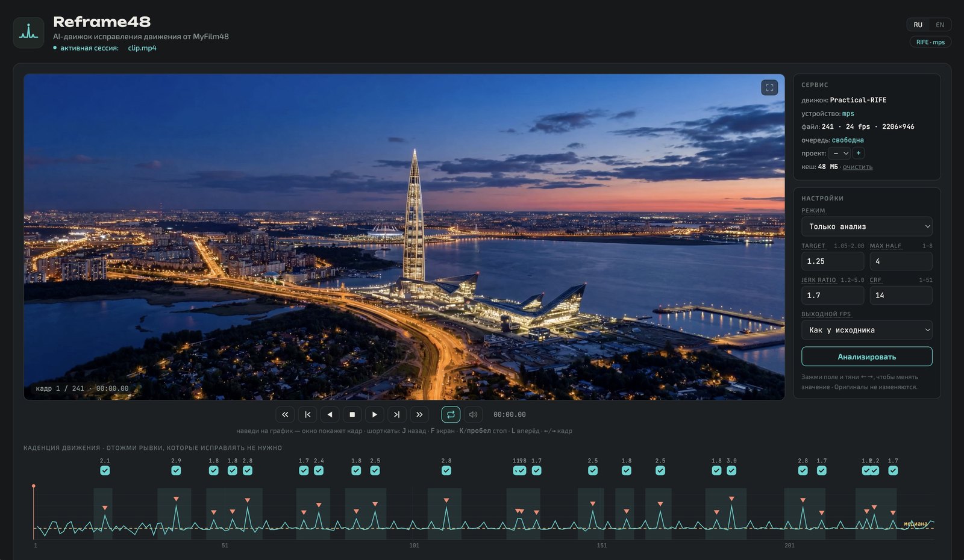Open the Режим dropdown showing Только анализ

pyautogui.click(x=866, y=226)
